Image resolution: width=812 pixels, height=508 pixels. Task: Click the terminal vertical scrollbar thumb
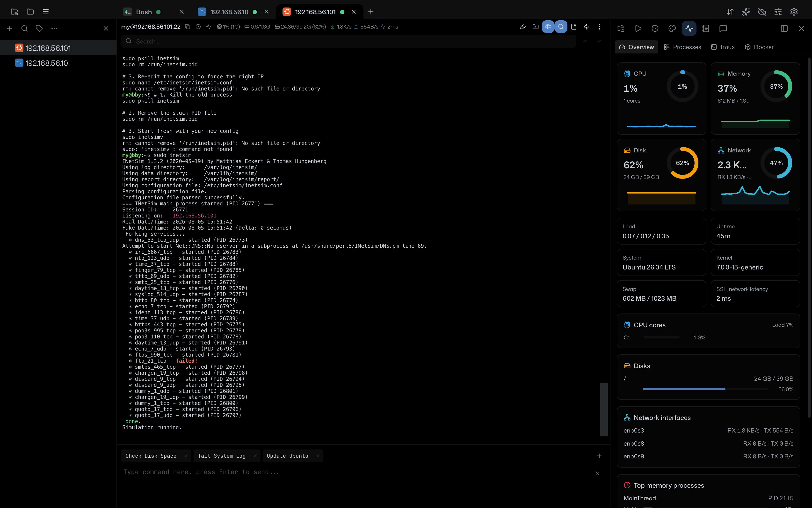(x=604, y=410)
